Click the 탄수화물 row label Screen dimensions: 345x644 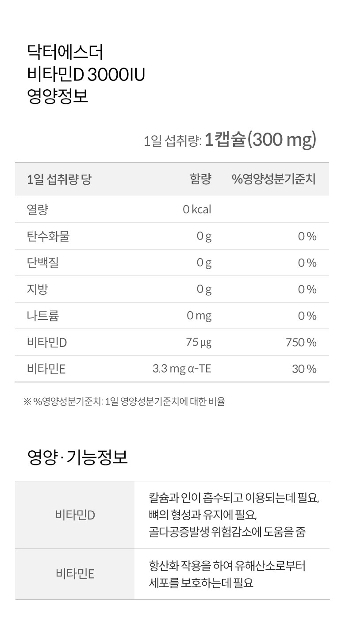click(48, 236)
